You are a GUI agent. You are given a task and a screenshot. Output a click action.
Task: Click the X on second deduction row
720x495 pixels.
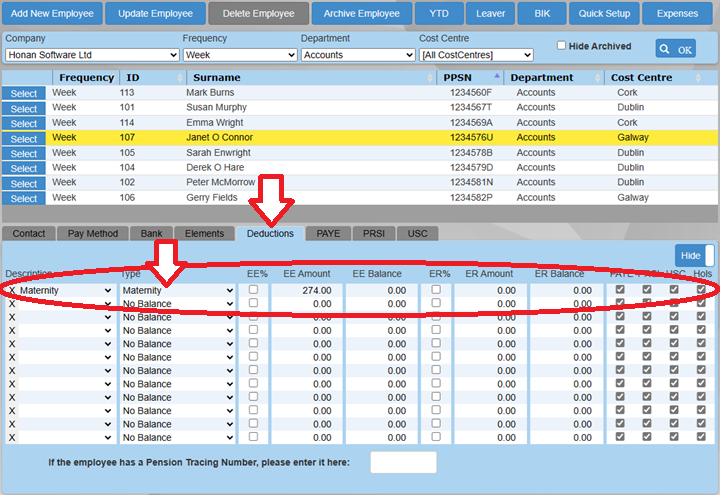[x=11, y=303]
